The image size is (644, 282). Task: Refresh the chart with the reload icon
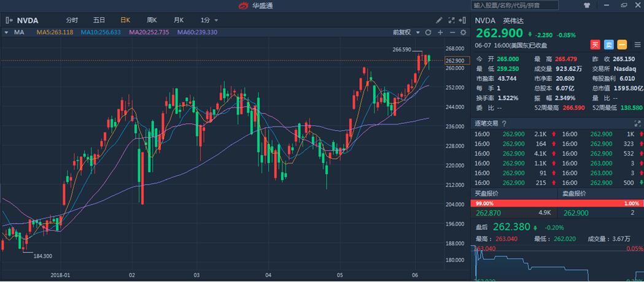[x=428, y=32]
